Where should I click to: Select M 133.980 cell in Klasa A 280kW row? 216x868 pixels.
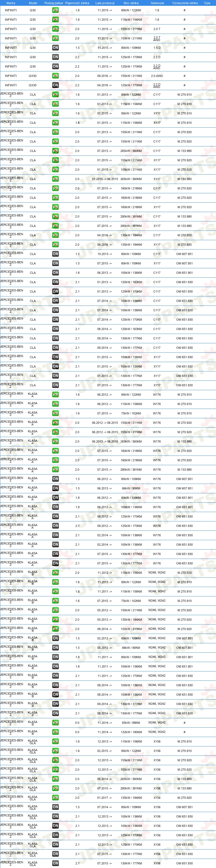(x=184, y=470)
